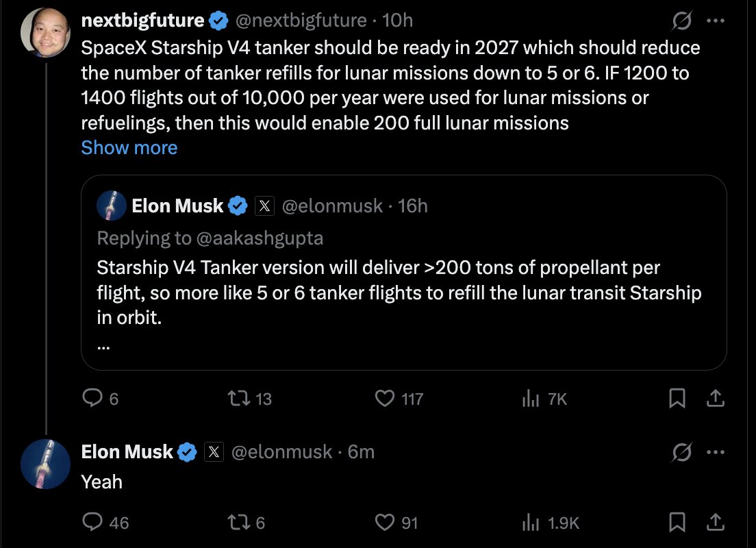Image resolution: width=756 pixels, height=548 pixels.
Task: Open the @nextbigfuture handle link
Action: tap(301, 21)
